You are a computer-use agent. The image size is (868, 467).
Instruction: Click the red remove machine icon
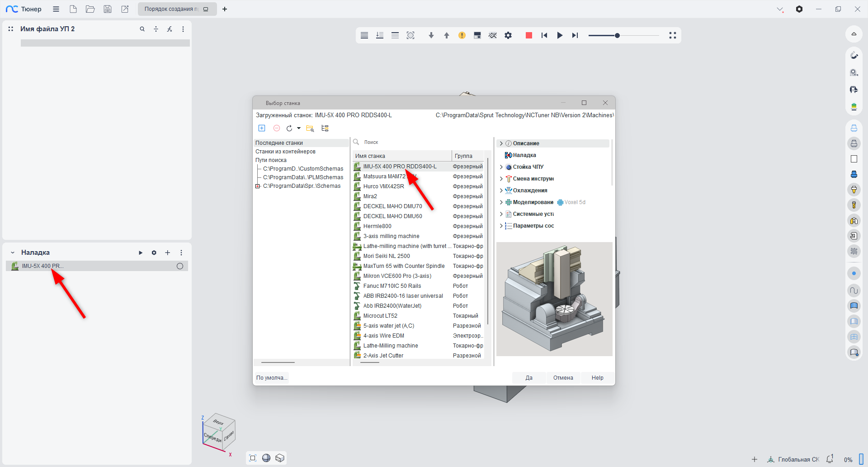pyautogui.click(x=277, y=128)
